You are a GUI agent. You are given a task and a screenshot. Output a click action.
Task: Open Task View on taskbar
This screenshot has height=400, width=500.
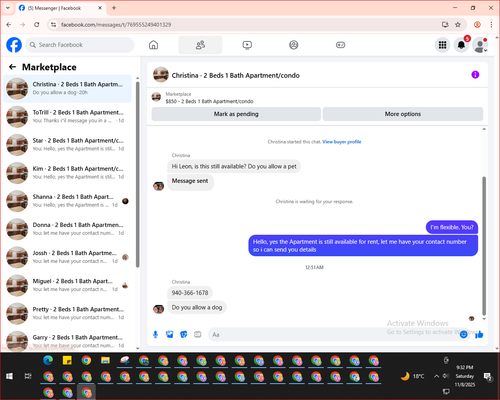pos(28,376)
